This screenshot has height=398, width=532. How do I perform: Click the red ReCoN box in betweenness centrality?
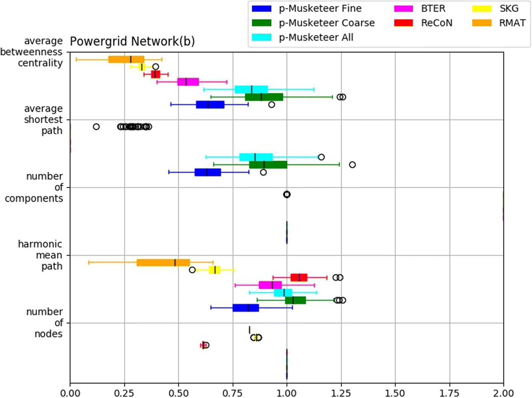click(x=156, y=74)
